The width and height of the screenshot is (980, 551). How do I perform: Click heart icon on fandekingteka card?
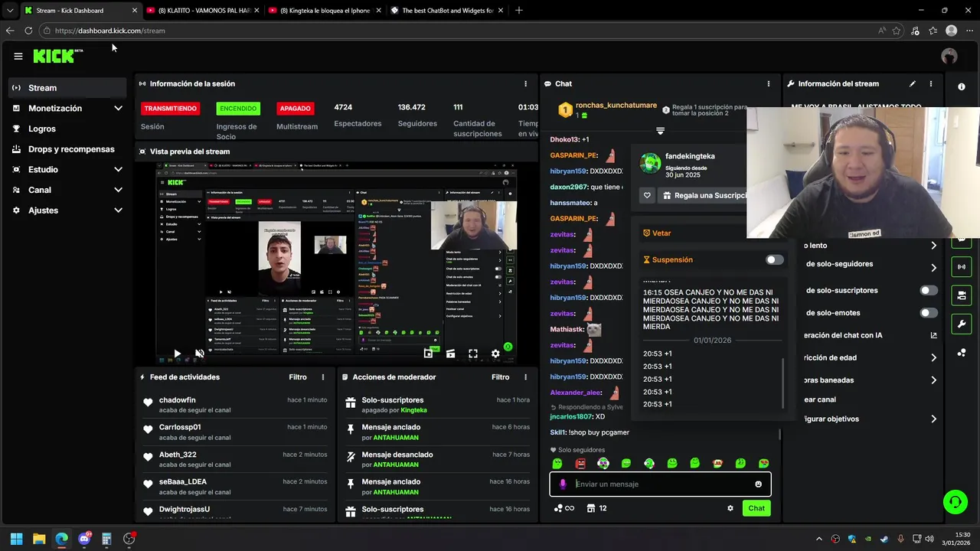pos(647,195)
